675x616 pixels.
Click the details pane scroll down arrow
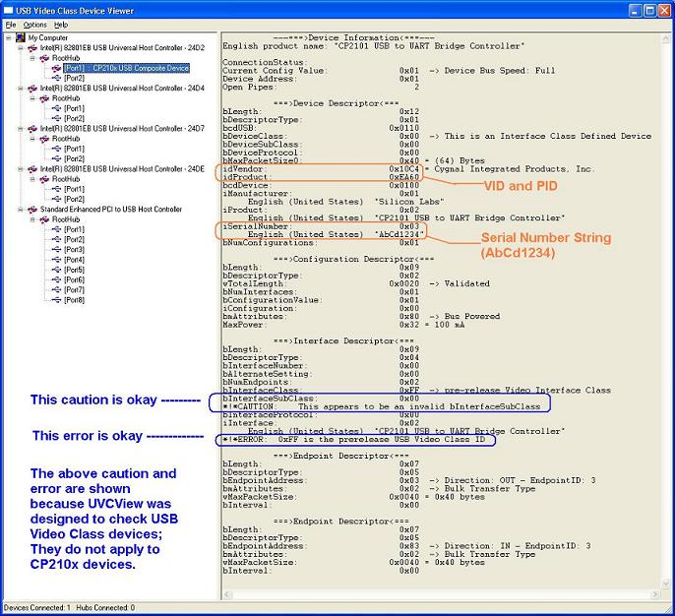pos(666,584)
